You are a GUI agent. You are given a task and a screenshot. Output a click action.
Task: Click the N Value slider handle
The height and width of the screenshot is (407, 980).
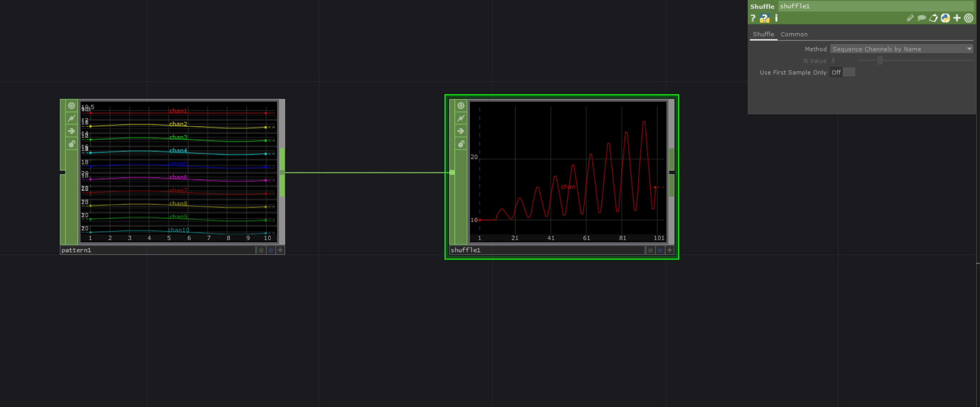(879, 60)
